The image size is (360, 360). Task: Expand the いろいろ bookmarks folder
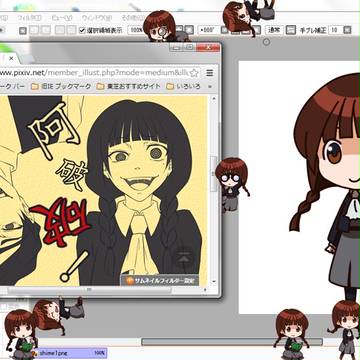(x=183, y=87)
